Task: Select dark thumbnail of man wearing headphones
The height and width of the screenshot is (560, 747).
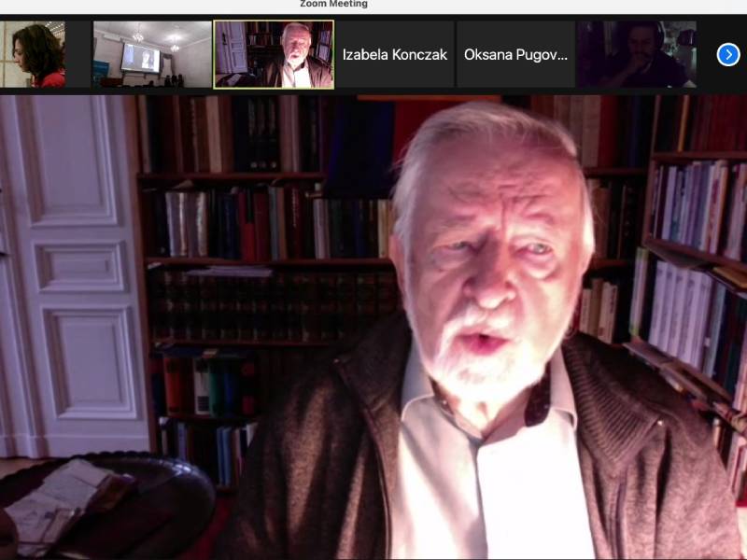Action: click(x=637, y=54)
